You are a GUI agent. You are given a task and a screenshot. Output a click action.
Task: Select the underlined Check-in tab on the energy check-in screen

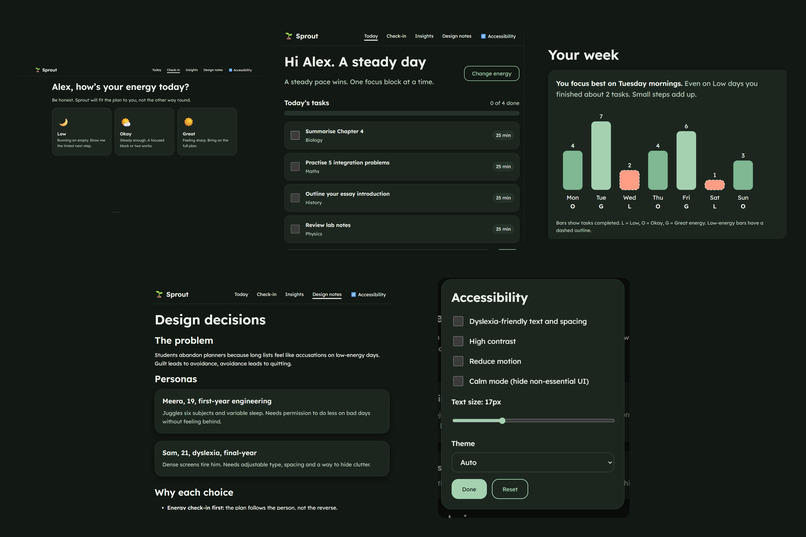173,70
